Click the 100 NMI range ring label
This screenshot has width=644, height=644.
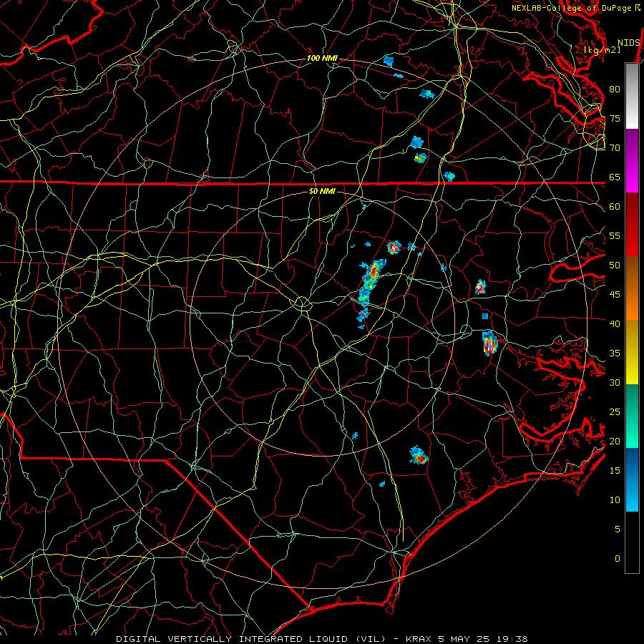(x=322, y=58)
